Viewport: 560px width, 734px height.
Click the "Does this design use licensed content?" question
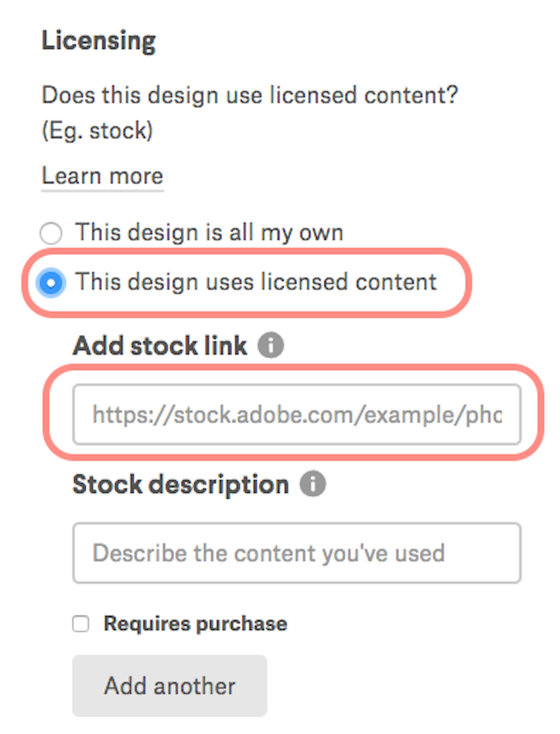pyautogui.click(x=250, y=95)
